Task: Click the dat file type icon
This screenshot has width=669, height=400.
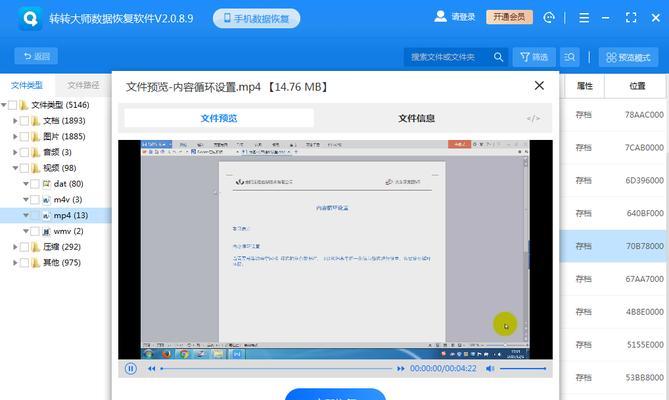Action: [47, 184]
